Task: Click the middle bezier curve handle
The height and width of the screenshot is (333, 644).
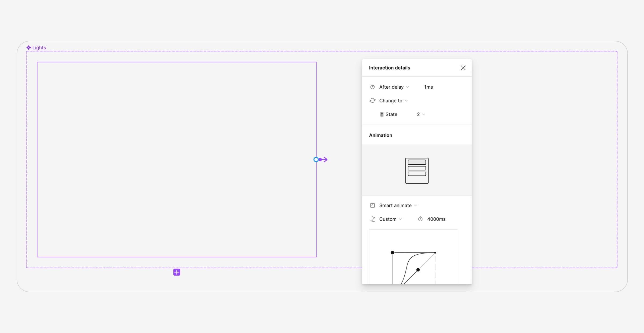Action: (x=418, y=270)
